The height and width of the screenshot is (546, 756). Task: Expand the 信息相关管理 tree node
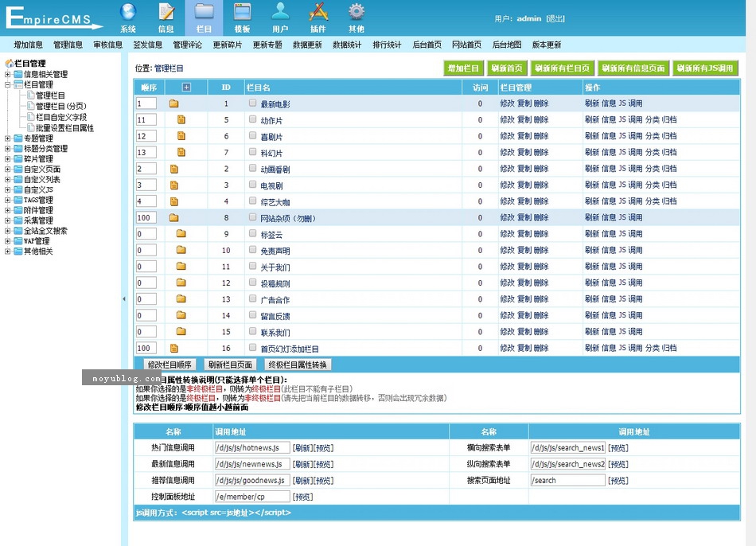tap(8, 74)
